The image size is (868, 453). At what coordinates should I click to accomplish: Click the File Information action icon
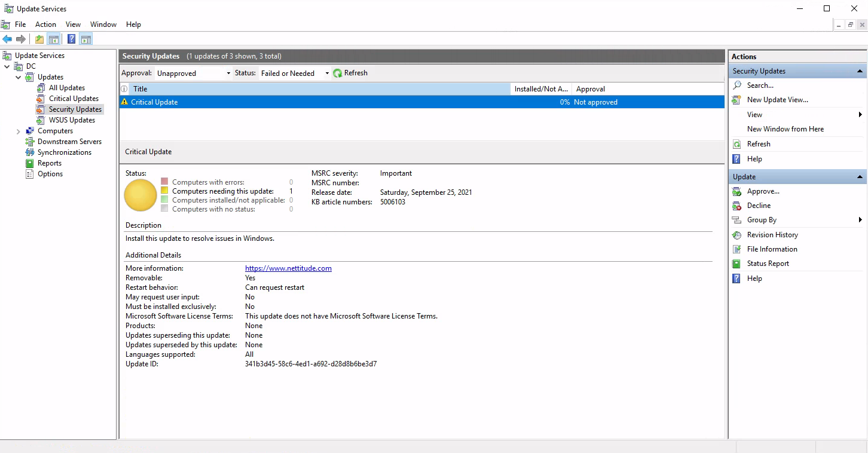737,249
